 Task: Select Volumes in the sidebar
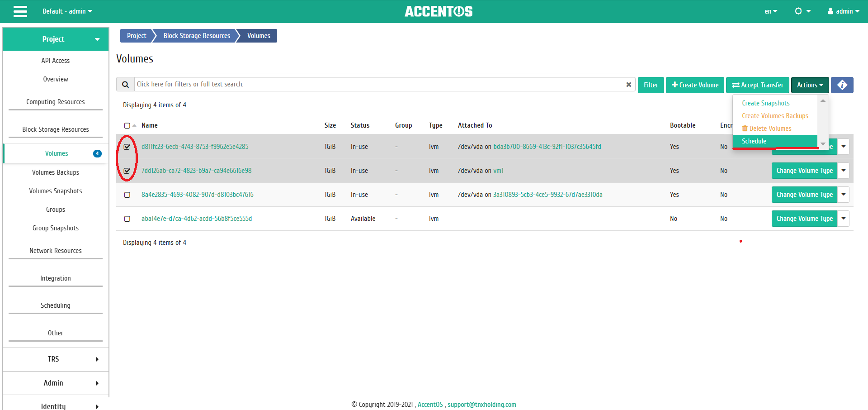click(57, 153)
